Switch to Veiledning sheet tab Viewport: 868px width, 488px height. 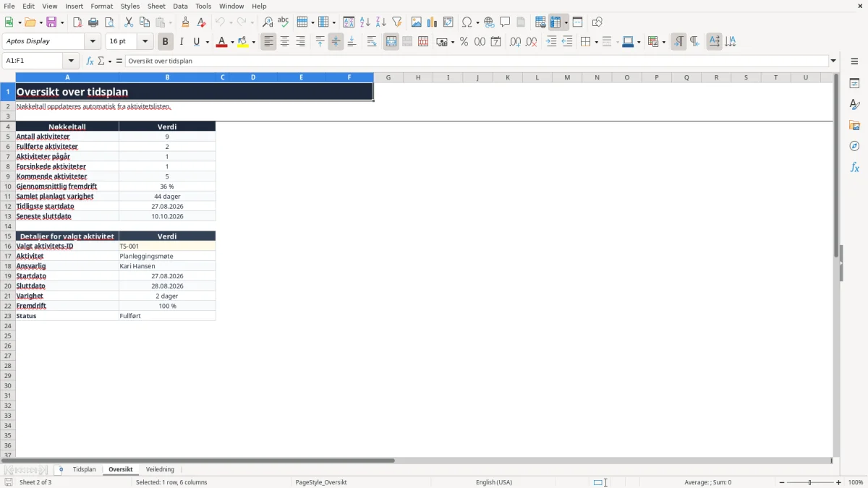[160, 470]
